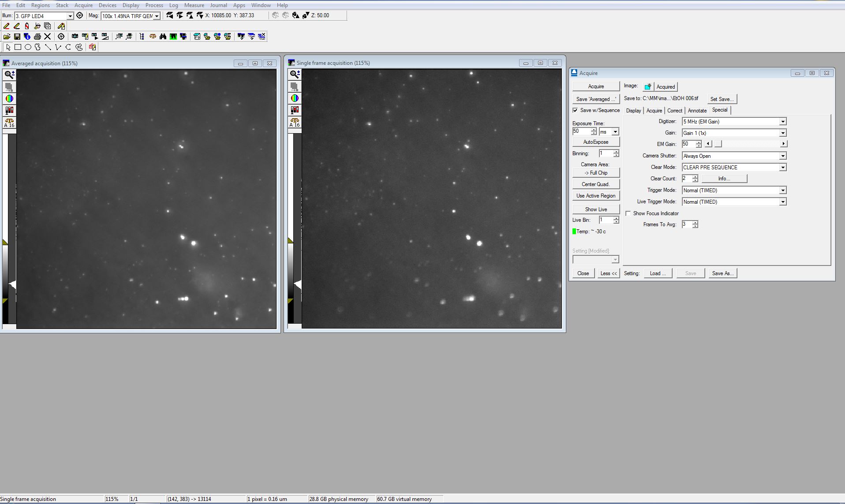This screenshot has width=845, height=504.
Task: Open the Illum dropdown showing GFP LED4
Action: [70, 16]
